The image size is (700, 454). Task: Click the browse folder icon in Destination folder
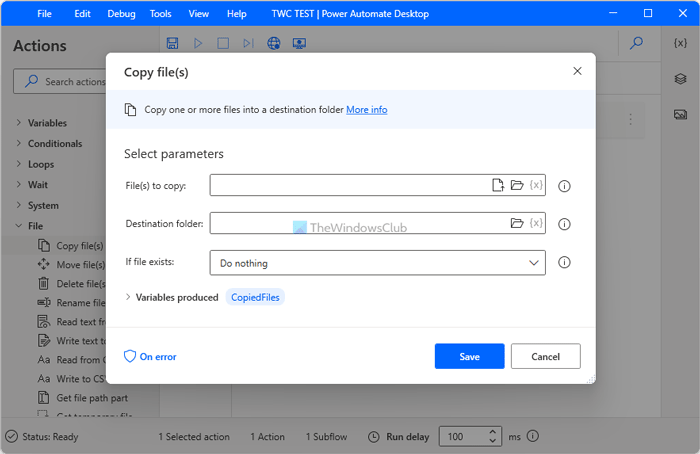point(517,223)
